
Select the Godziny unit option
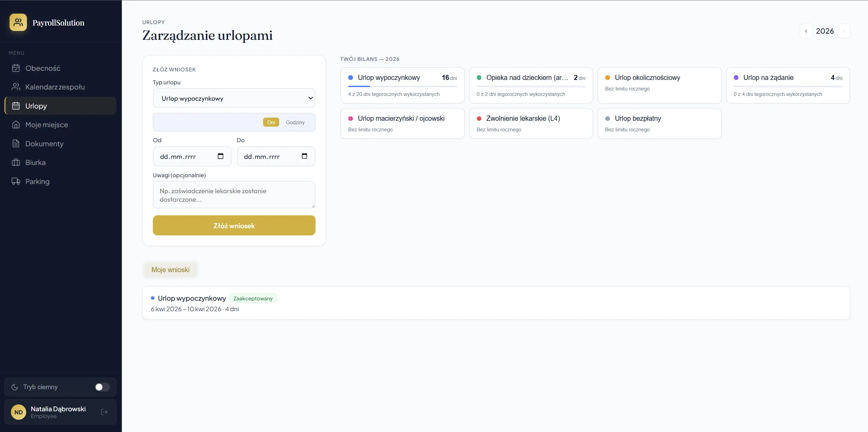click(x=295, y=122)
